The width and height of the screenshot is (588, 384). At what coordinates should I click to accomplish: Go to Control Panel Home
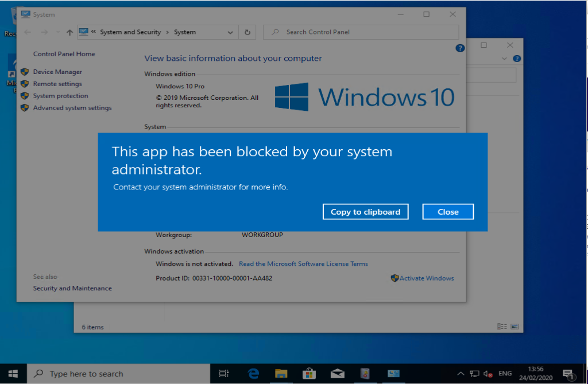click(x=64, y=53)
